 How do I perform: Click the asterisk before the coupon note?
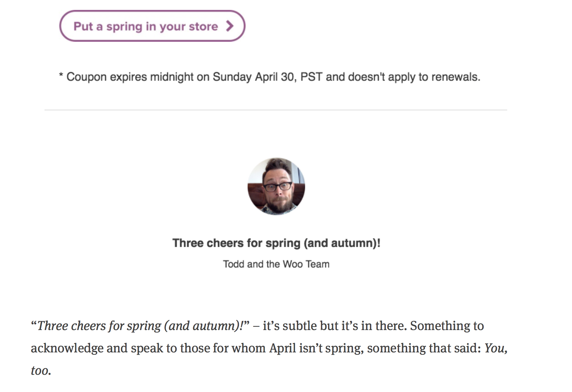(x=61, y=75)
